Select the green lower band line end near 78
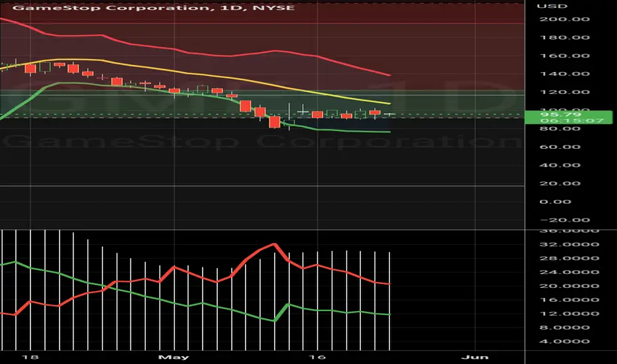The height and width of the screenshot is (364, 617). 389,132
